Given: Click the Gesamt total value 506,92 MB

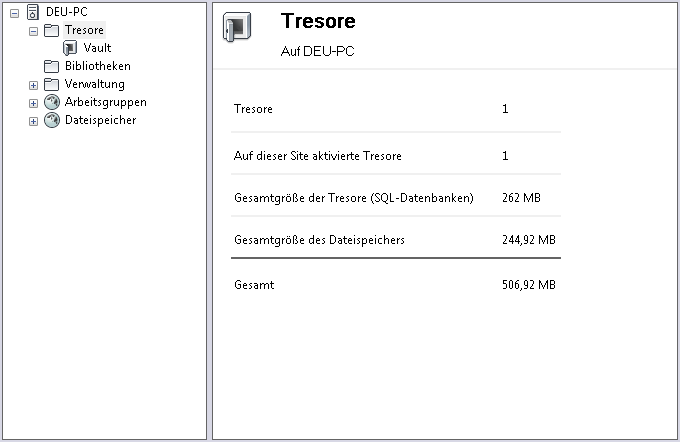Looking at the screenshot, I should (528, 285).
